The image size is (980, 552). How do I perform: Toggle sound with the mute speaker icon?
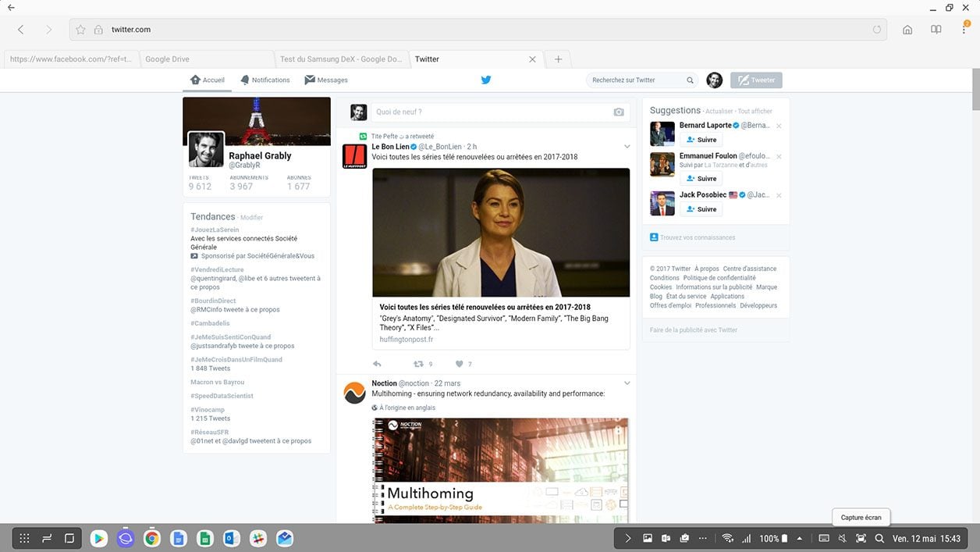click(842, 539)
